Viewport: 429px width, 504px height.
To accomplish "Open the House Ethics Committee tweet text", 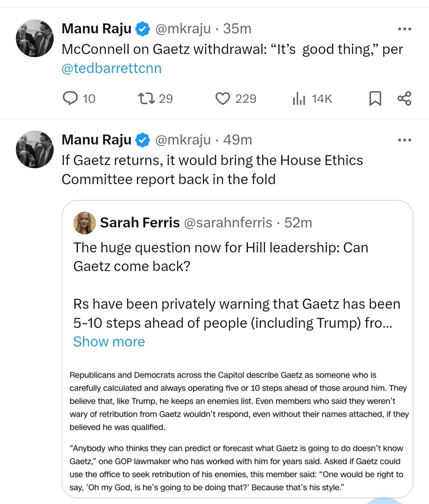I will [212, 170].
